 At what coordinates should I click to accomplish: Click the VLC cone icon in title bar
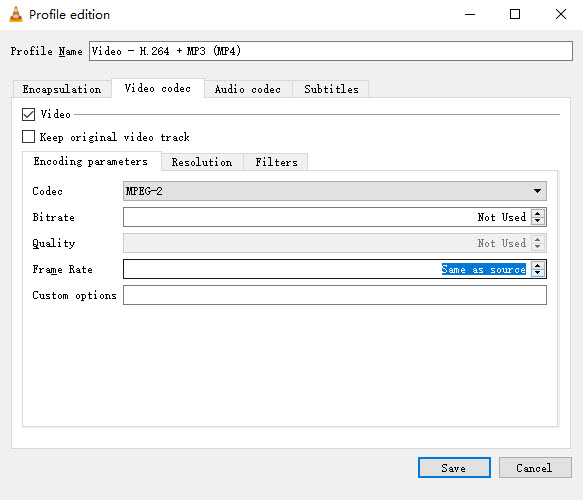click(16, 14)
